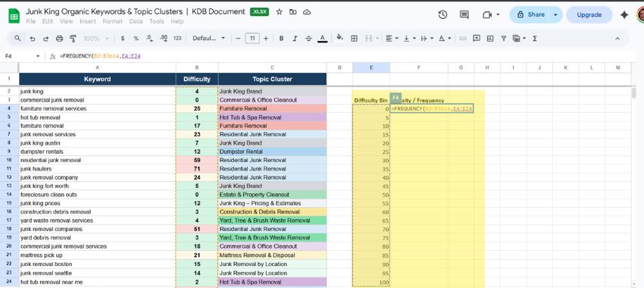Open the functions sigma menu
644x288 pixels.
pyautogui.click(x=535, y=38)
